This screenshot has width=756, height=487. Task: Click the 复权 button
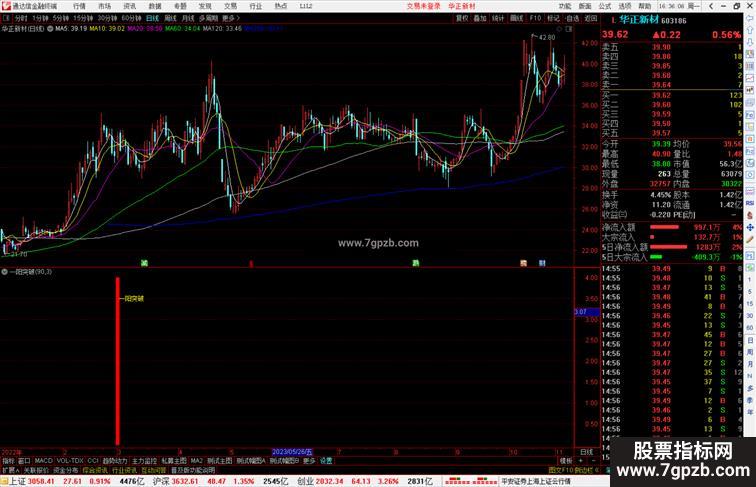click(x=462, y=18)
